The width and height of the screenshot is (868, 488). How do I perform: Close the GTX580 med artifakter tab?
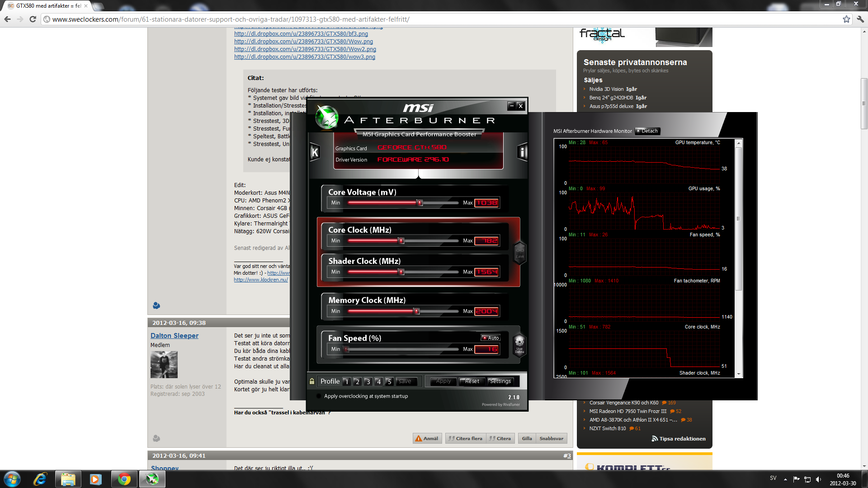[86, 6]
